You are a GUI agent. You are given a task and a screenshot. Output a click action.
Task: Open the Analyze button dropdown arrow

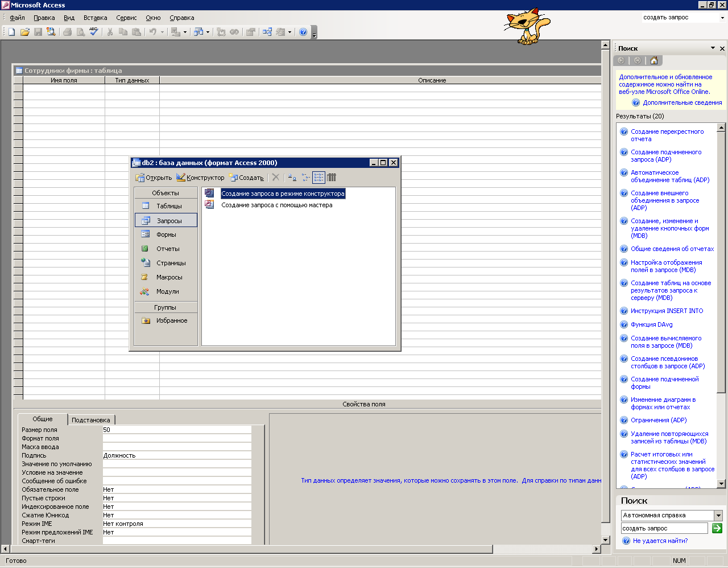[x=208, y=32]
